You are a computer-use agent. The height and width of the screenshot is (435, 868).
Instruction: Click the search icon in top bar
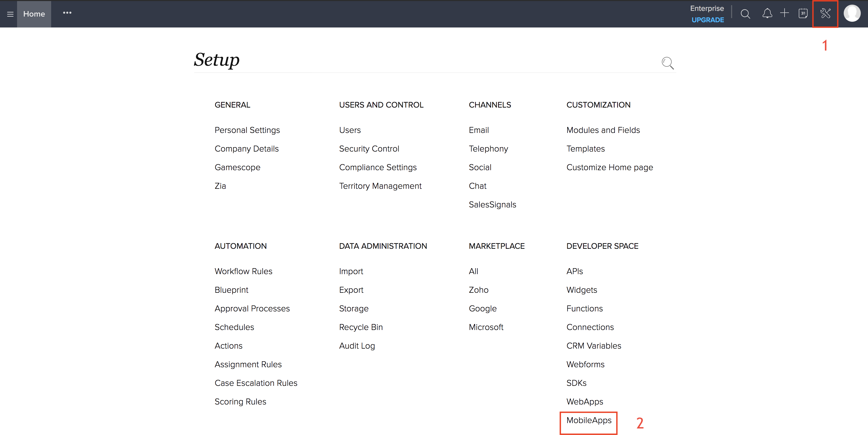click(x=745, y=14)
